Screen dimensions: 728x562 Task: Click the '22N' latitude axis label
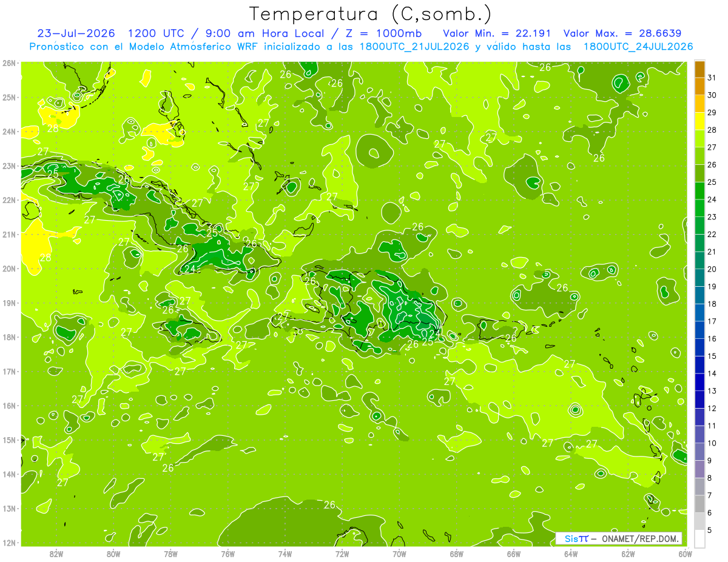[9, 199]
